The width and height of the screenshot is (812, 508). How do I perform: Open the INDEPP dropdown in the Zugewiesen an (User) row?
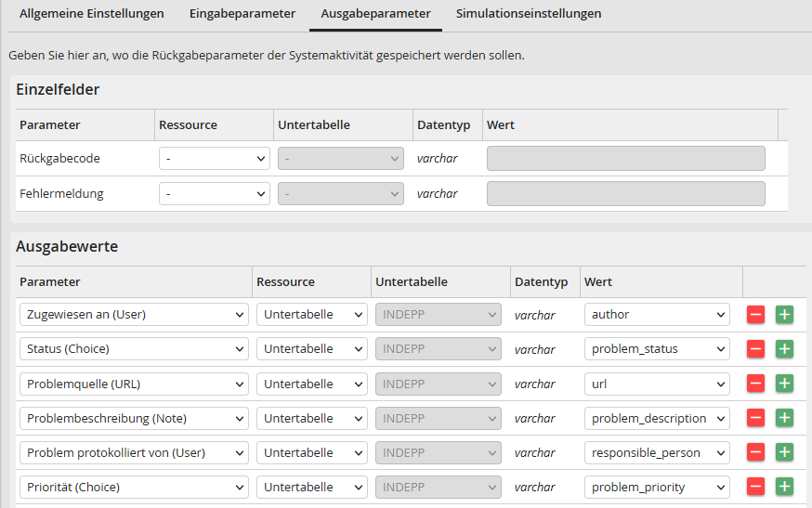pos(439,314)
